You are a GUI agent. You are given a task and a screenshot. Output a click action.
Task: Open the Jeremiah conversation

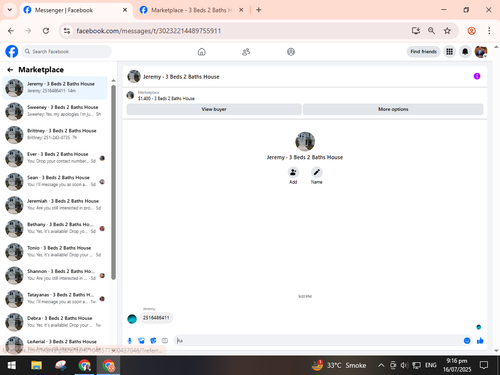coord(55,205)
